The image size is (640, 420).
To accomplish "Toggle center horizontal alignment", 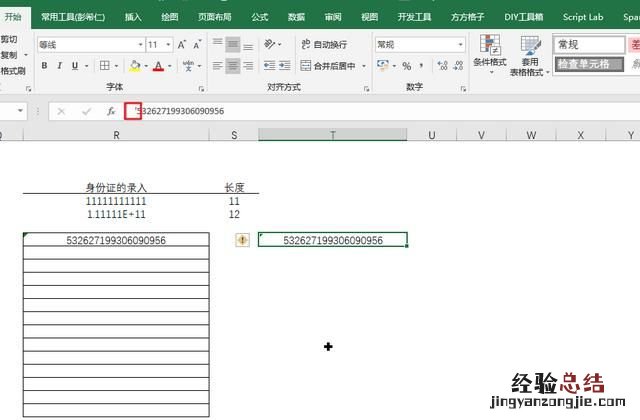I will (232, 66).
